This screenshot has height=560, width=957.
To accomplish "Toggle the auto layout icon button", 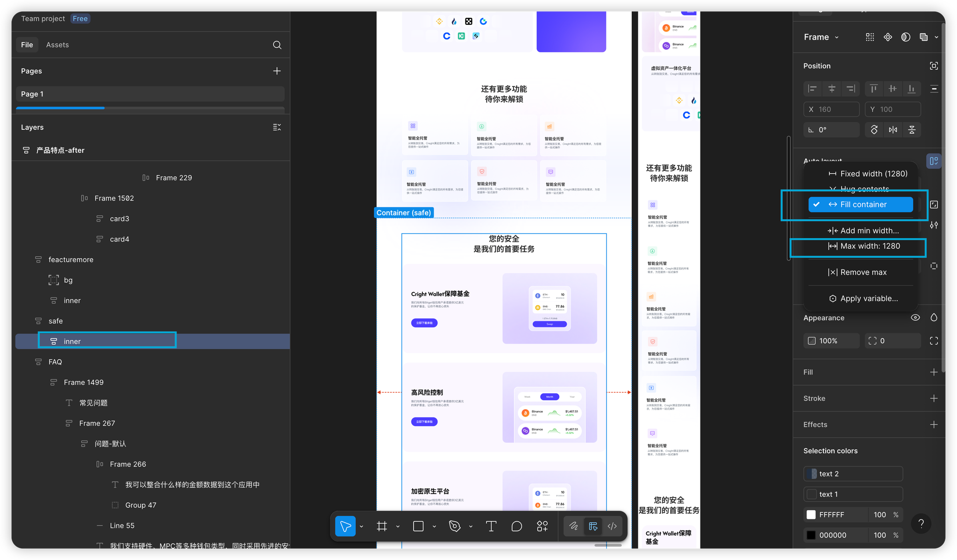I will pos(934,161).
